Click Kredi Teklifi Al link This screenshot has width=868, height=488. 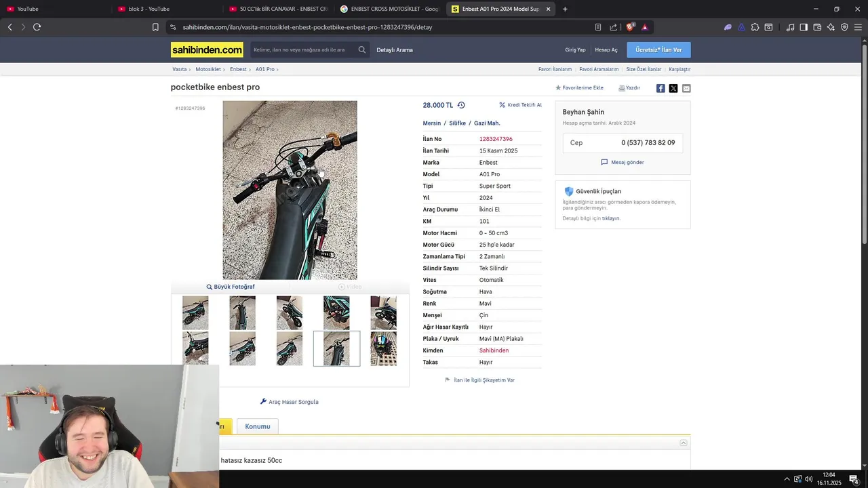tap(521, 105)
